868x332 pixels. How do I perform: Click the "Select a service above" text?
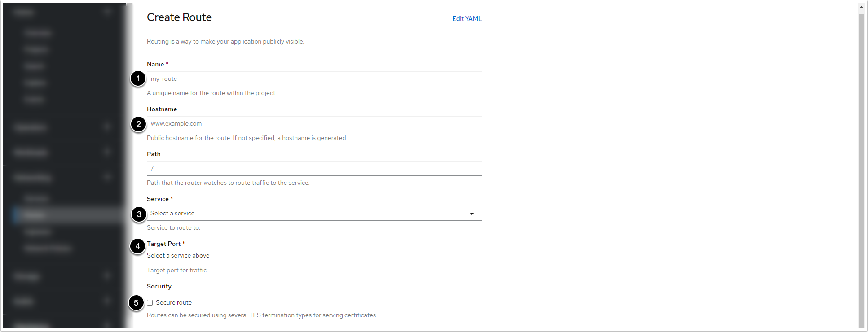[x=178, y=256]
